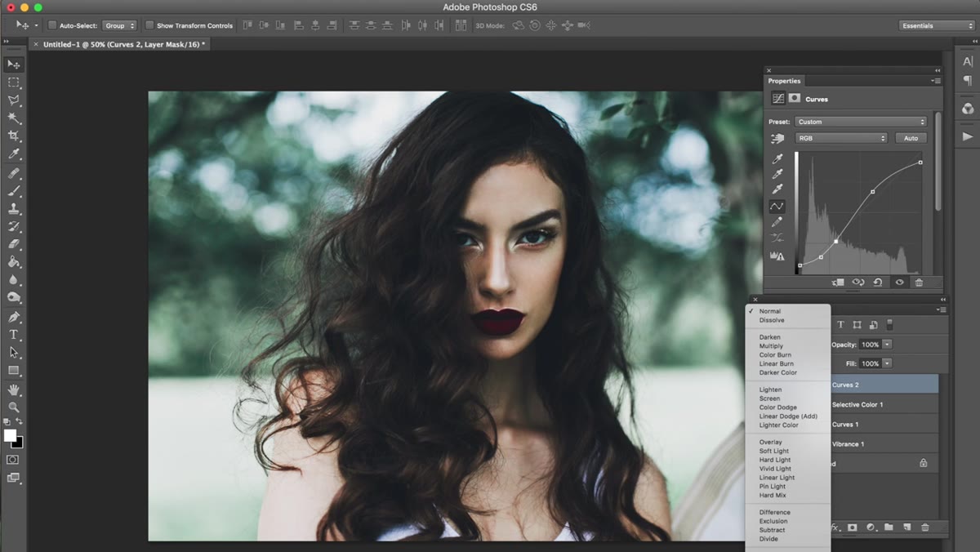Click the foreground color swatch
Viewport: 980px width, 552px height.
pyautogui.click(x=10, y=435)
